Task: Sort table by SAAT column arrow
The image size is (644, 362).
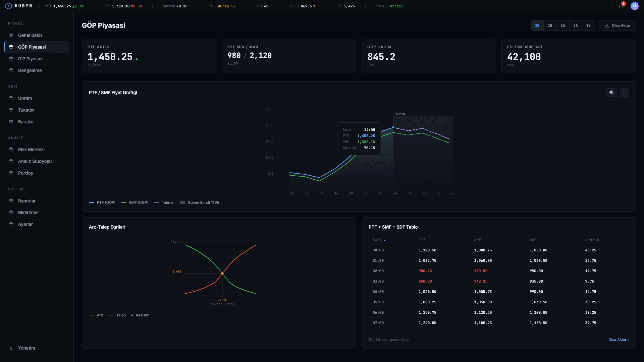Action: pyautogui.click(x=385, y=240)
